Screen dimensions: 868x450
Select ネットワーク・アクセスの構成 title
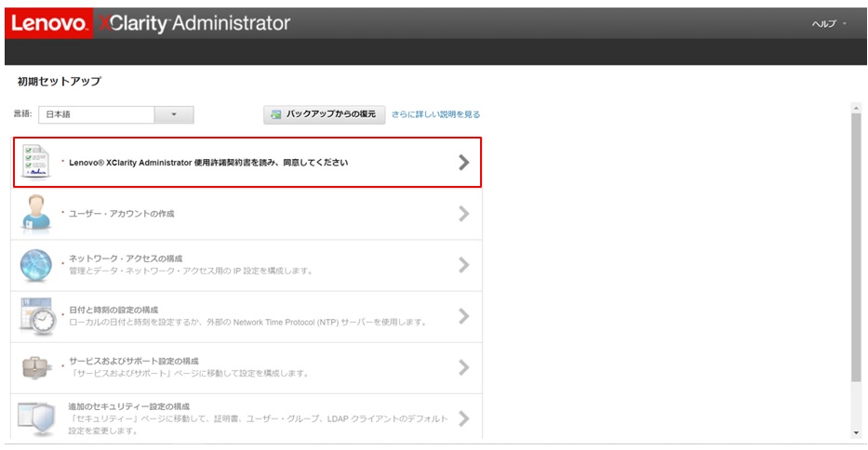pos(125,258)
